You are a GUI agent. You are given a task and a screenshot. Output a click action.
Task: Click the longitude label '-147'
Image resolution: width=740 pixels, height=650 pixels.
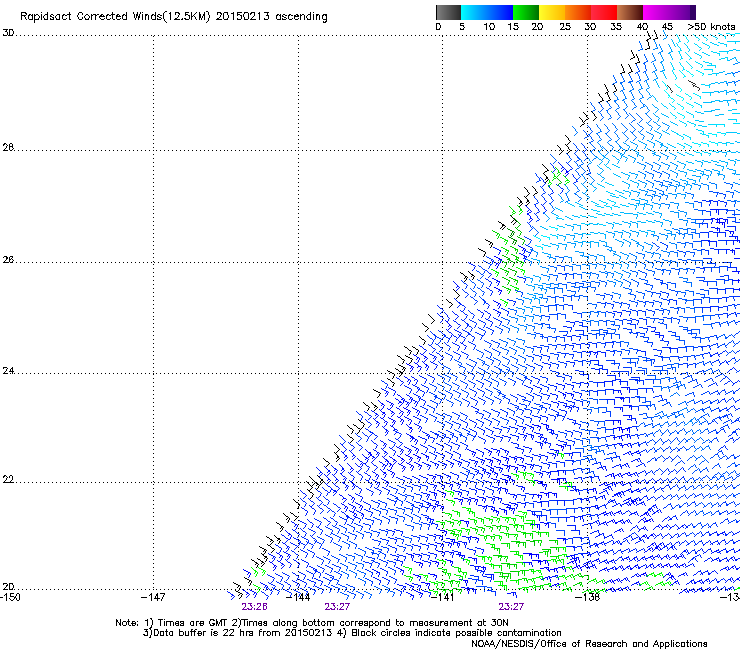tap(153, 597)
